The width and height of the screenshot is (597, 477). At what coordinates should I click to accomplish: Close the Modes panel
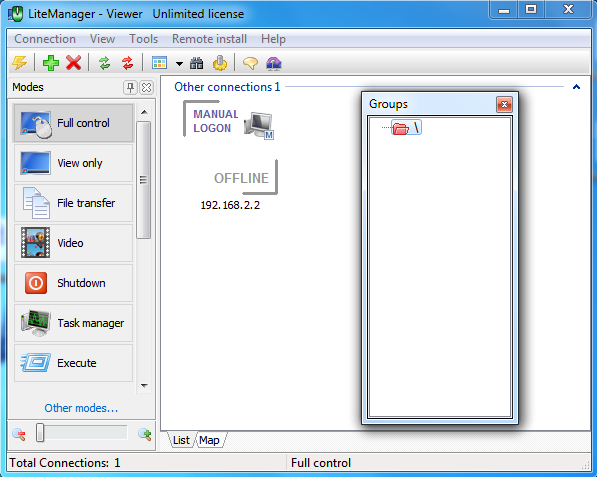(147, 88)
